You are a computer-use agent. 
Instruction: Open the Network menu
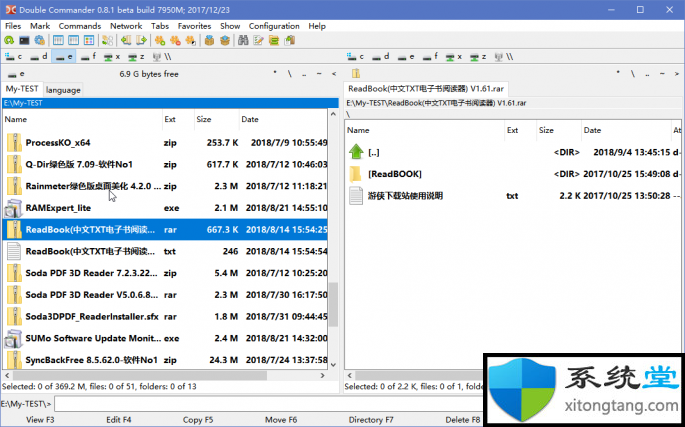coord(126,26)
